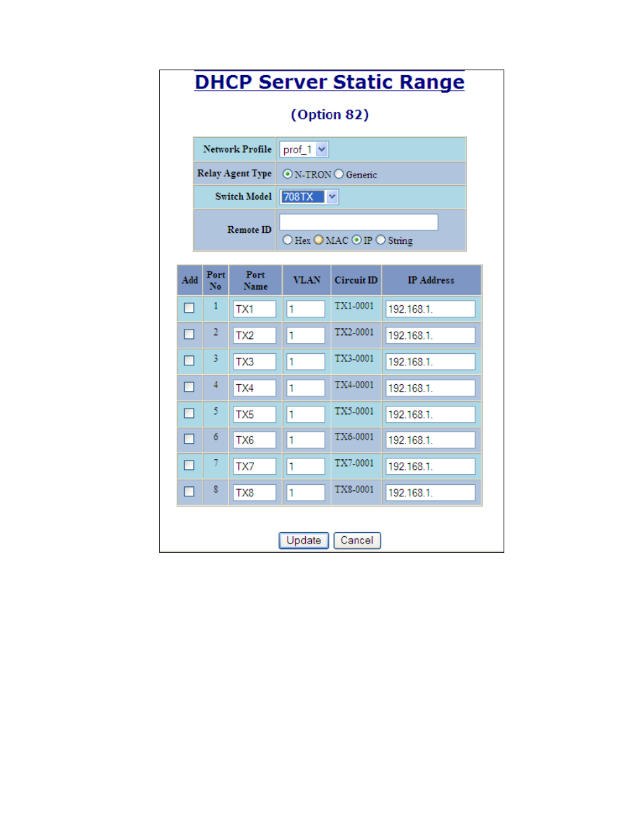
Task: Click the TX2-0001 circuit ID text
Action: [x=354, y=332]
